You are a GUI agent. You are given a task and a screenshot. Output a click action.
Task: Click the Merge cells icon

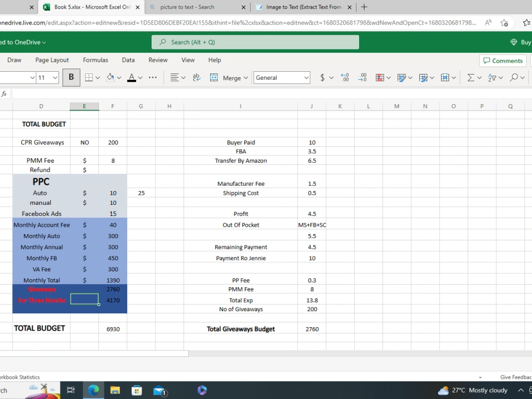(x=214, y=78)
